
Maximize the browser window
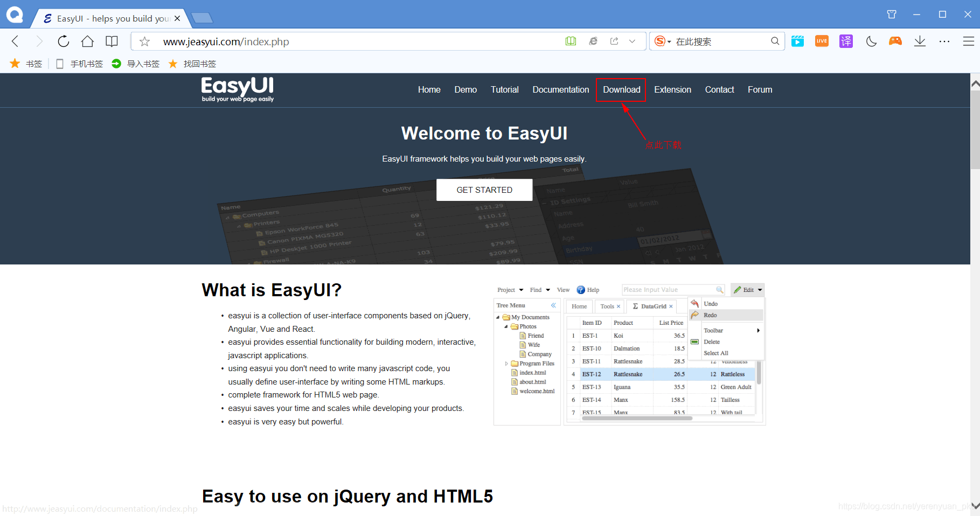tap(942, 15)
